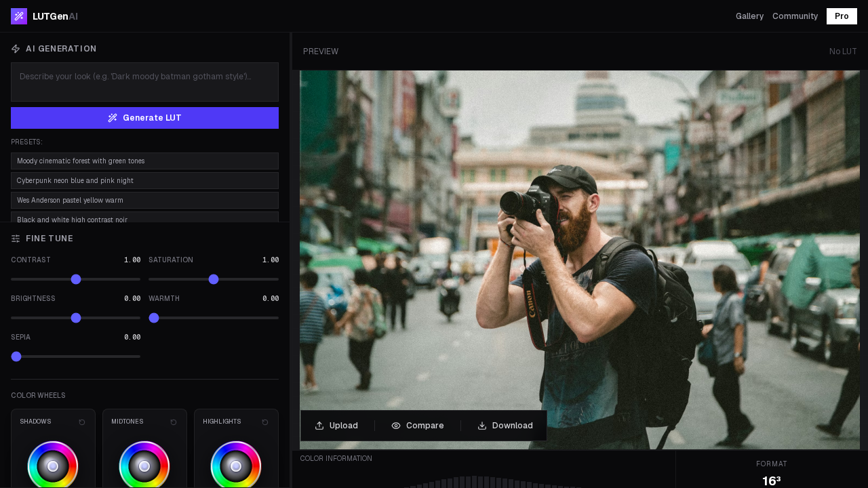Image resolution: width=868 pixels, height=488 pixels.
Task: Click the Download icon for the LUT
Action: click(481, 425)
